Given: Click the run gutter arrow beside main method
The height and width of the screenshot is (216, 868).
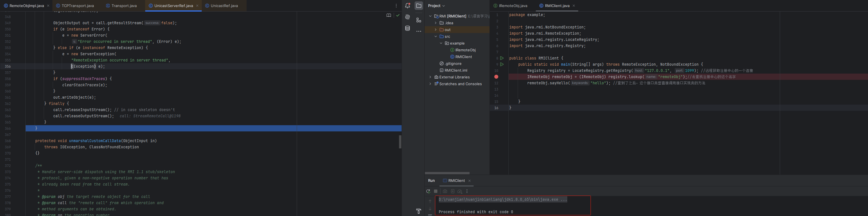Looking at the screenshot, I should click(x=502, y=64).
